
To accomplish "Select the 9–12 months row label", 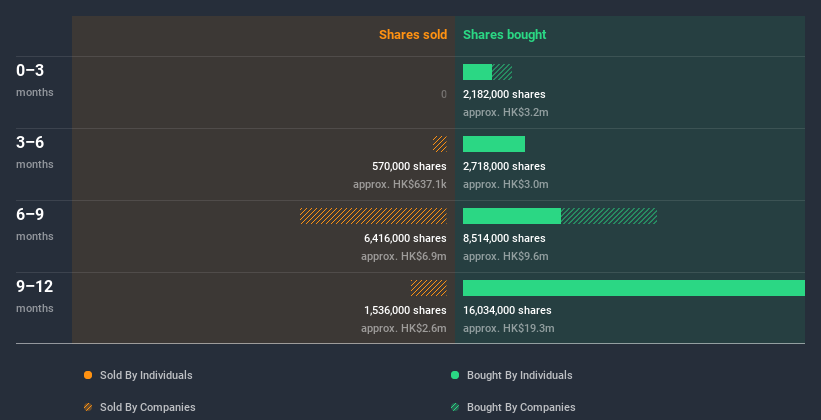I will point(35,296).
